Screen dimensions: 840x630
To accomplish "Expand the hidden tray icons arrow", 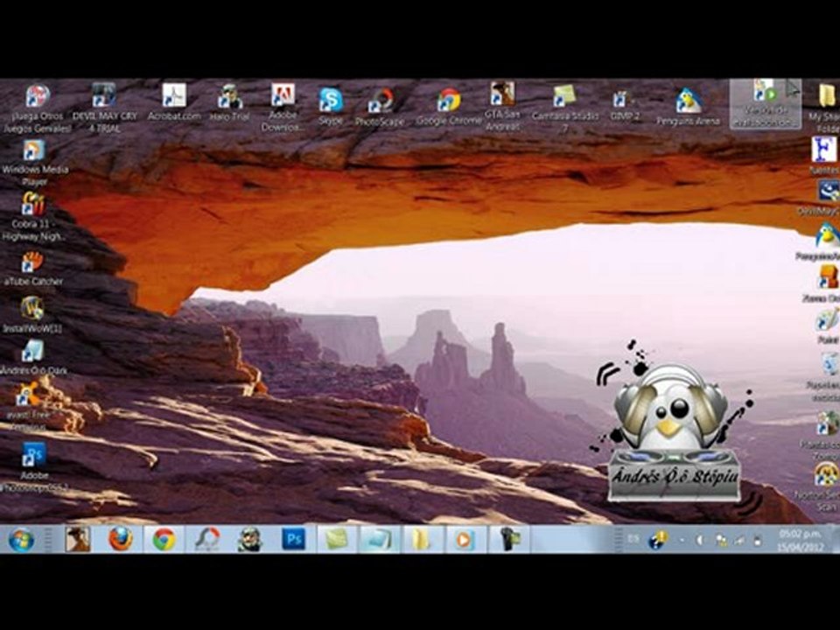I will pos(682,540).
